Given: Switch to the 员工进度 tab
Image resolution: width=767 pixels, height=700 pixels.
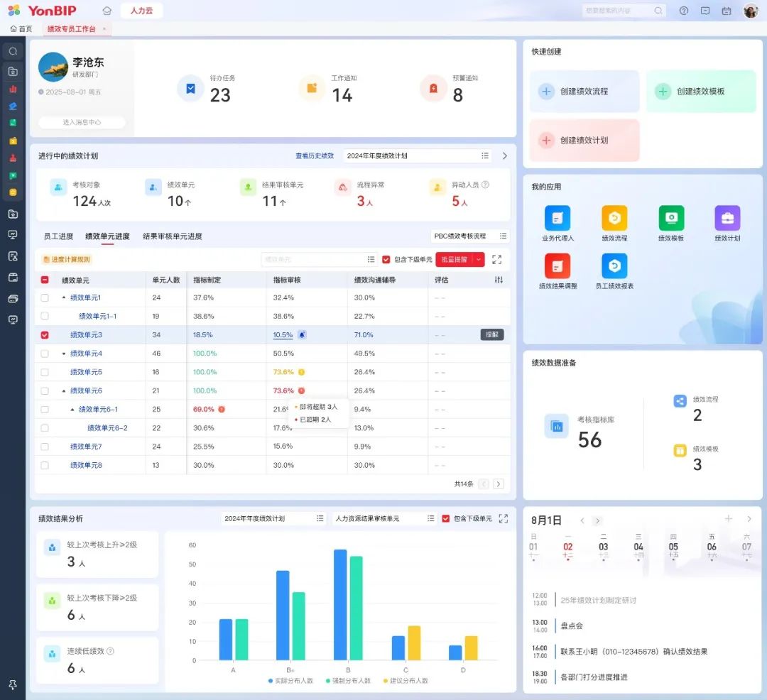Looking at the screenshot, I should [58, 236].
